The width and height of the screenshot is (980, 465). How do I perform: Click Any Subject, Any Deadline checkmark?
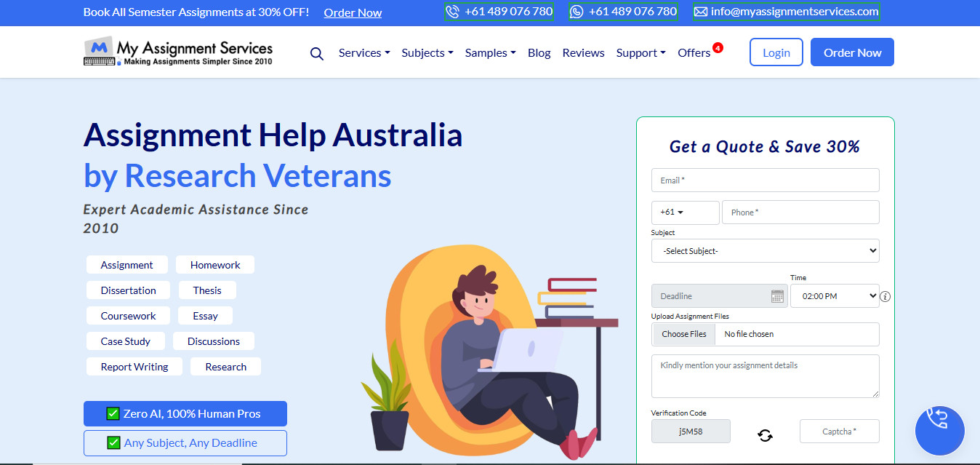click(x=113, y=442)
